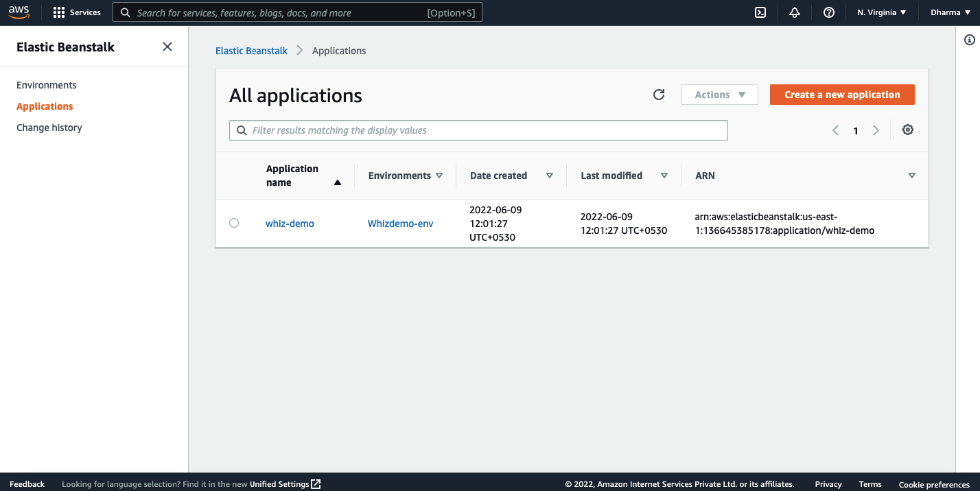The width and height of the screenshot is (980, 491).
Task: Focus the AWS services search bar
Action: click(297, 12)
